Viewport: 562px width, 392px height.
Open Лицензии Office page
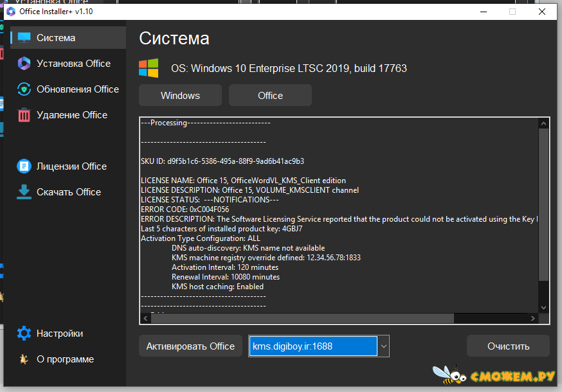click(68, 166)
